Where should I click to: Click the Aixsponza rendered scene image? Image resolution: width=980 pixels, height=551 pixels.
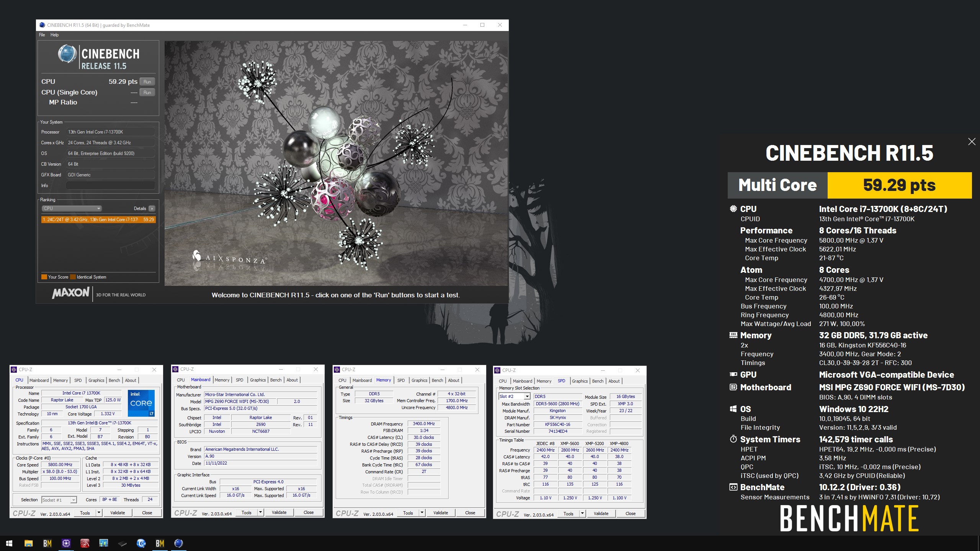pos(336,163)
